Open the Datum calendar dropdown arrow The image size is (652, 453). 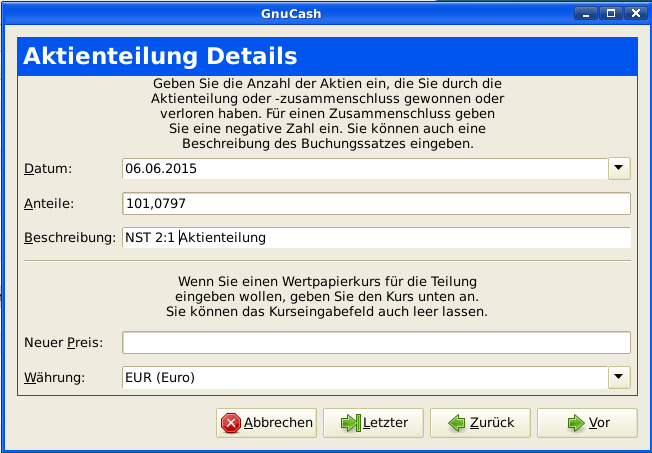pyautogui.click(x=619, y=168)
